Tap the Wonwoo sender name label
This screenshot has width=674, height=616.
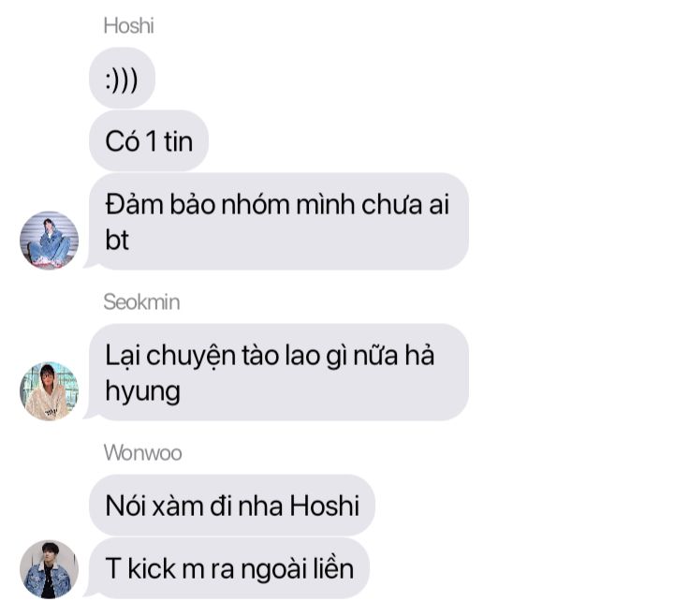(142, 453)
